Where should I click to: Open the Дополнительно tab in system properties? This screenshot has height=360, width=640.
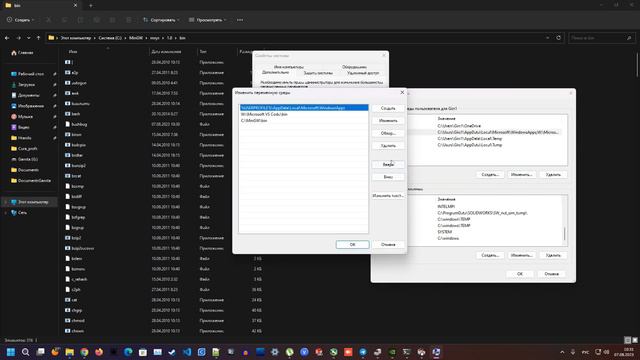pyautogui.click(x=276, y=72)
